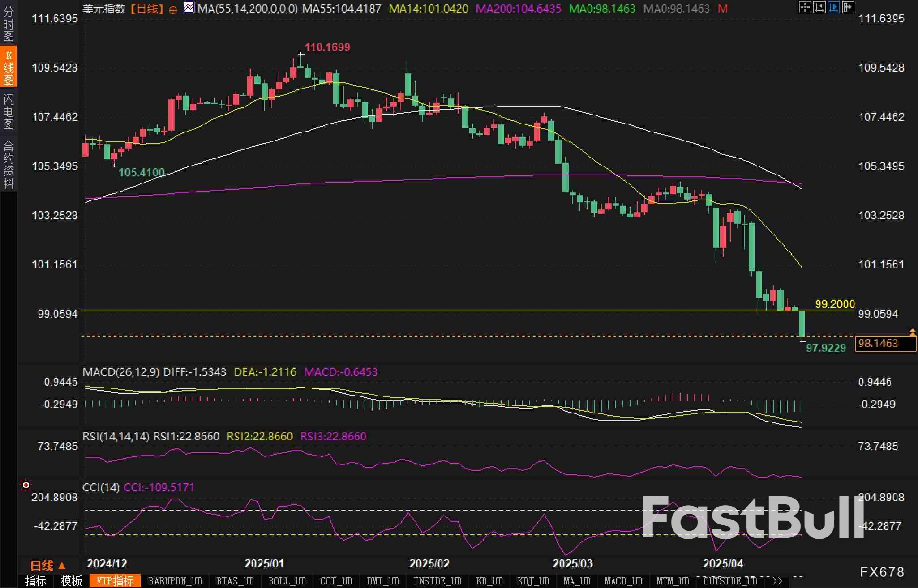The image size is (918, 588).
Task: Click the red M label in MA header
Action: point(723,9)
